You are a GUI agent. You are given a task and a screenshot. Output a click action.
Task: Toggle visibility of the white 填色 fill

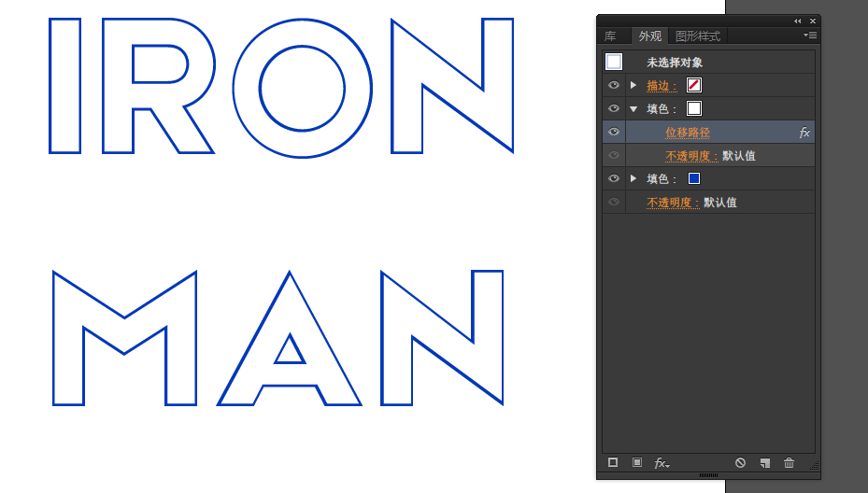[613, 108]
